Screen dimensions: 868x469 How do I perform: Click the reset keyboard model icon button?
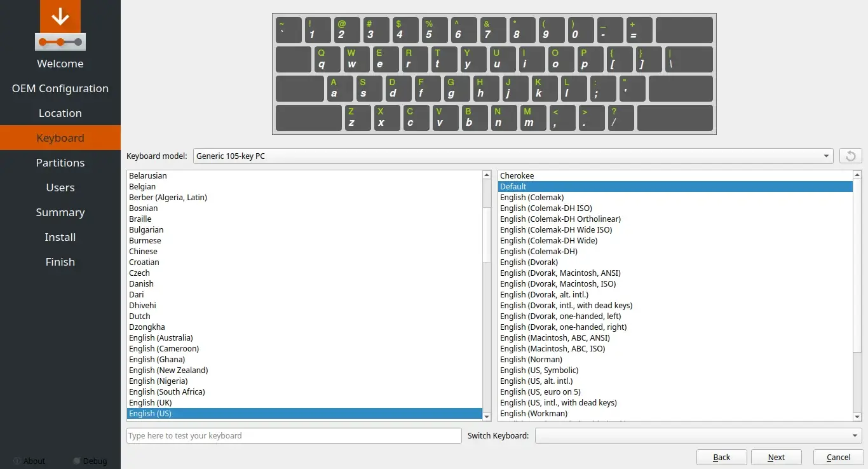[x=850, y=156]
